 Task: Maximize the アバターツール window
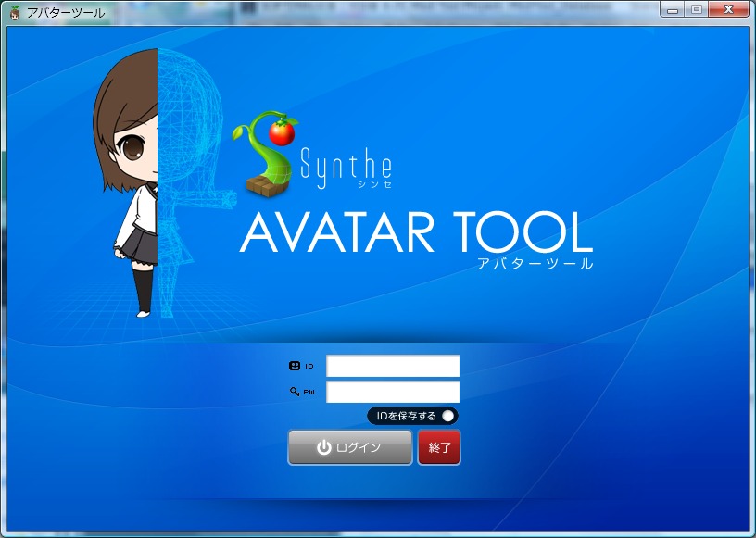[x=697, y=9]
